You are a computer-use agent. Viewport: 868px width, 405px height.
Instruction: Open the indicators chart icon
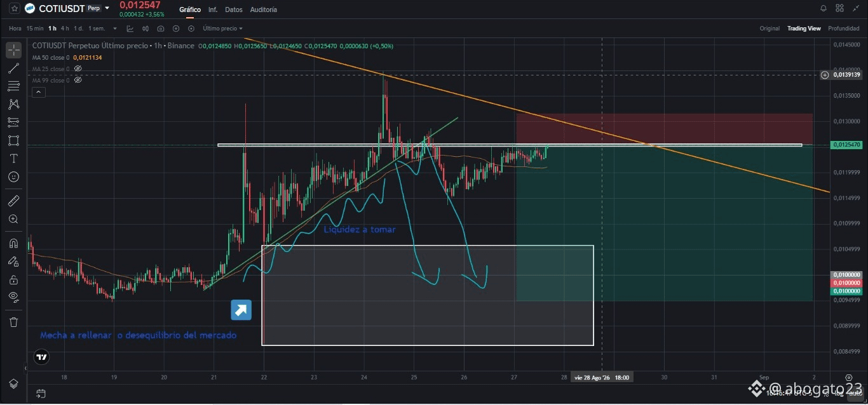pyautogui.click(x=130, y=29)
